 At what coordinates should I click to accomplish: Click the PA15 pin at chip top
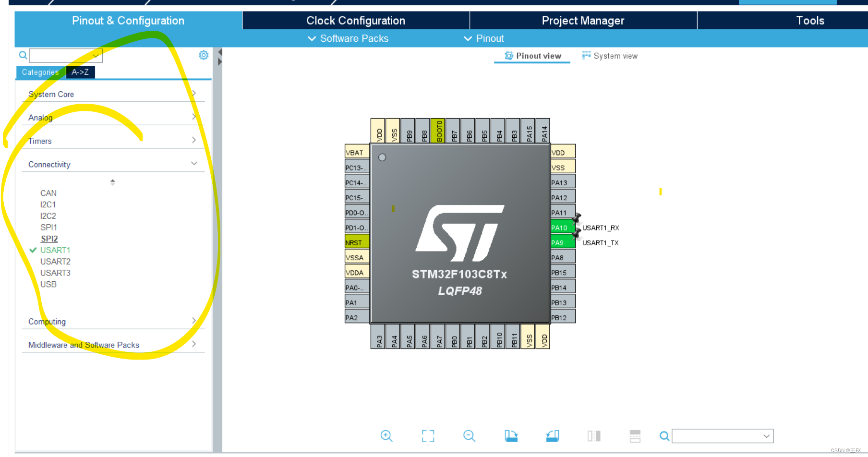coord(528,131)
